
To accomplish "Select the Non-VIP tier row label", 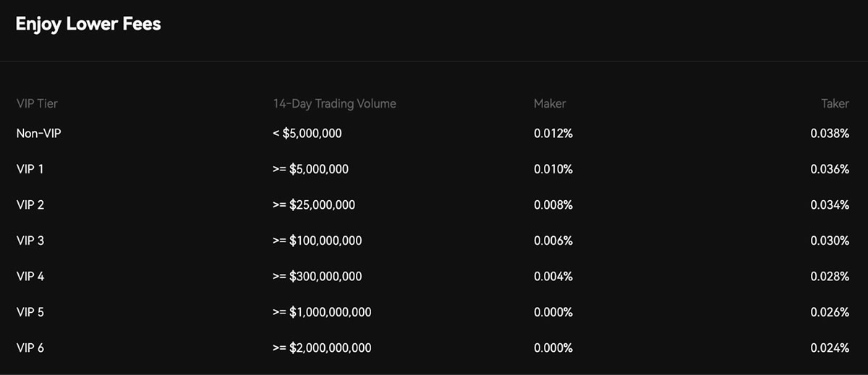I will (38, 133).
